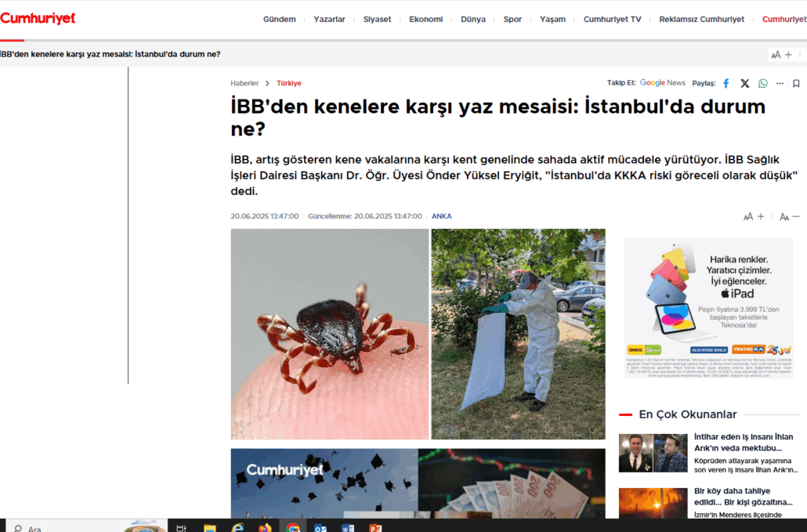Share the article via WhatsApp
Image resolution: width=807 pixels, height=532 pixels.
763,83
